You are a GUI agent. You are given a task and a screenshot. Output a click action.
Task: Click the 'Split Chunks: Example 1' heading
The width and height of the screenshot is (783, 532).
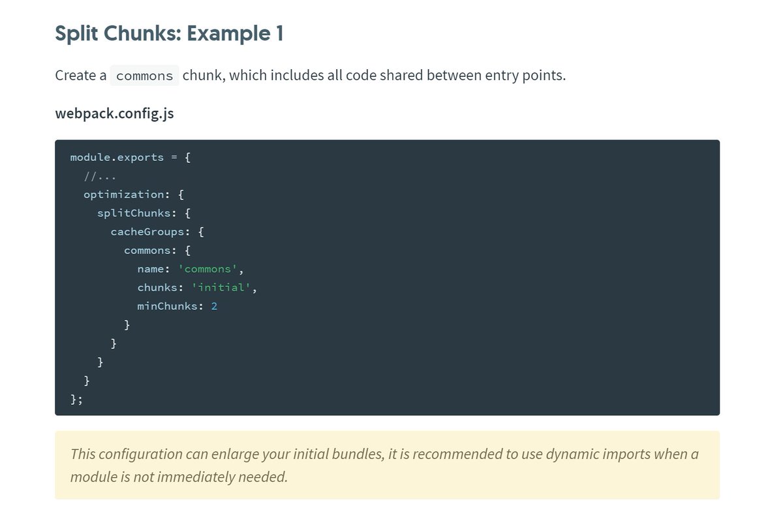(x=169, y=33)
